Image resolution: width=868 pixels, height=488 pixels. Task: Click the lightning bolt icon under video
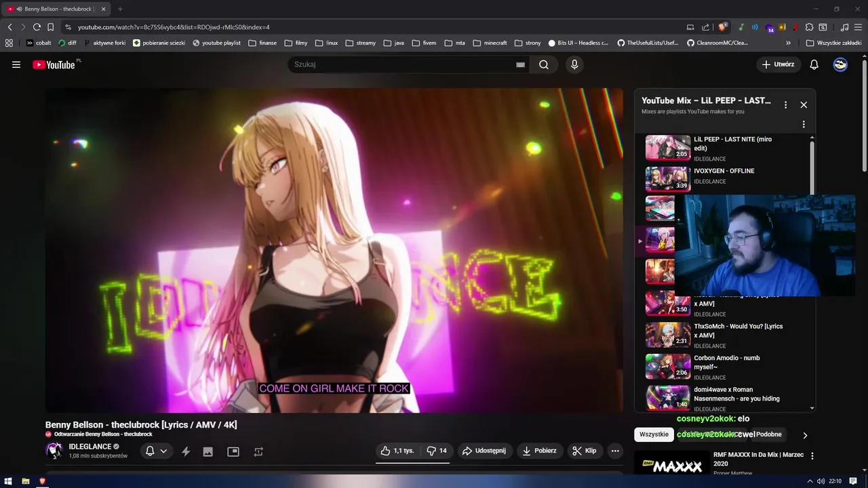186,451
